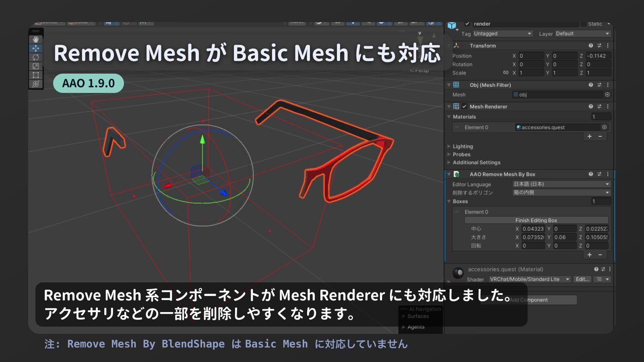Toggle the render object active checkbox
Image resolution: width=644 pixels, height=362 pixels.
[x=467, y=24]
